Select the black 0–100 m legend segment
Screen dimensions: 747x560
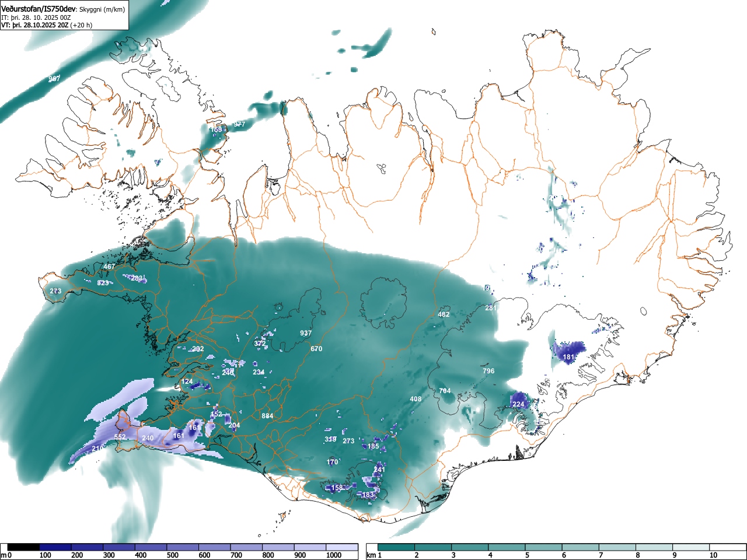point(24,547)
